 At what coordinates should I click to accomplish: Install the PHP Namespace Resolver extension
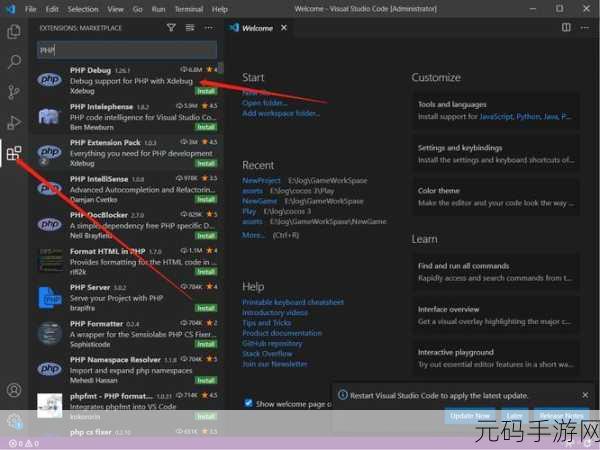(206, 380)
